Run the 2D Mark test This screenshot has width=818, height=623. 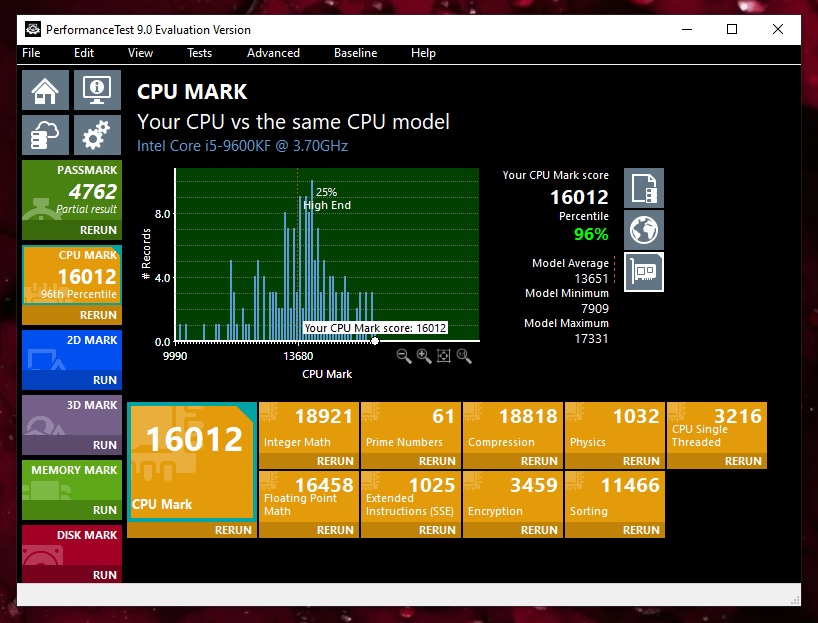tap(72, 380)
